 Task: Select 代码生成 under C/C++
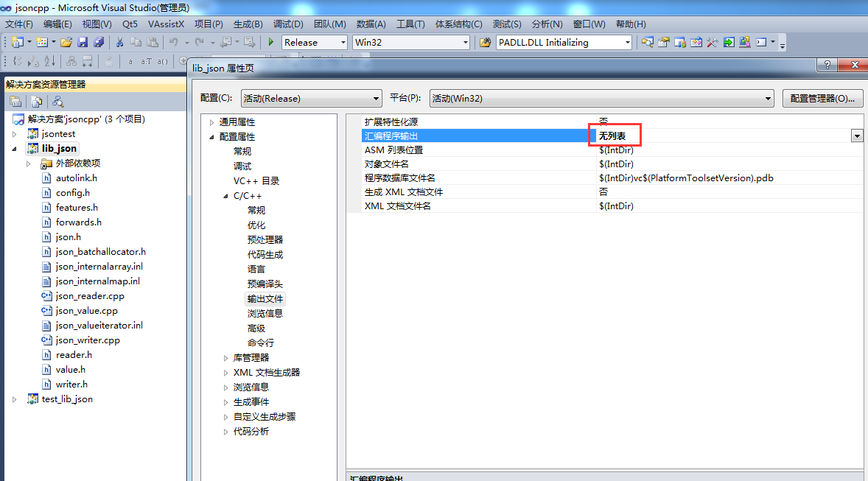[x=265, y=255]
